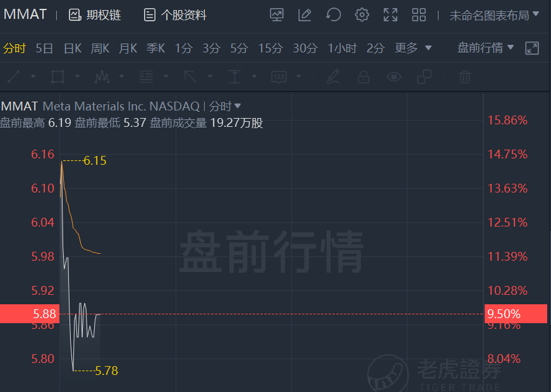Select the 5分 interval
551x392 pixels.
tap(239, 48)
